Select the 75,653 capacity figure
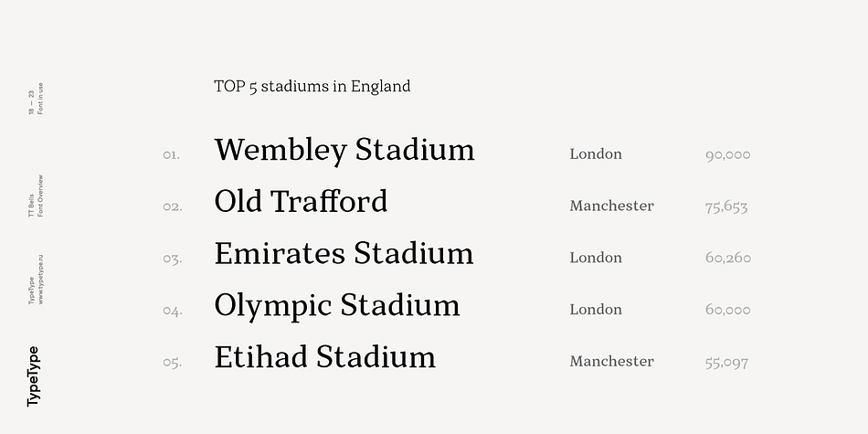The image size is (868, 434). pos(726,207)
